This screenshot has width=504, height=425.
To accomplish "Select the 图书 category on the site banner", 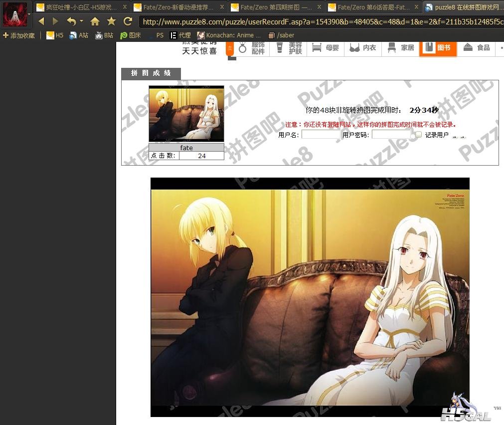I will pyautogui.click(x=438, y=48).
